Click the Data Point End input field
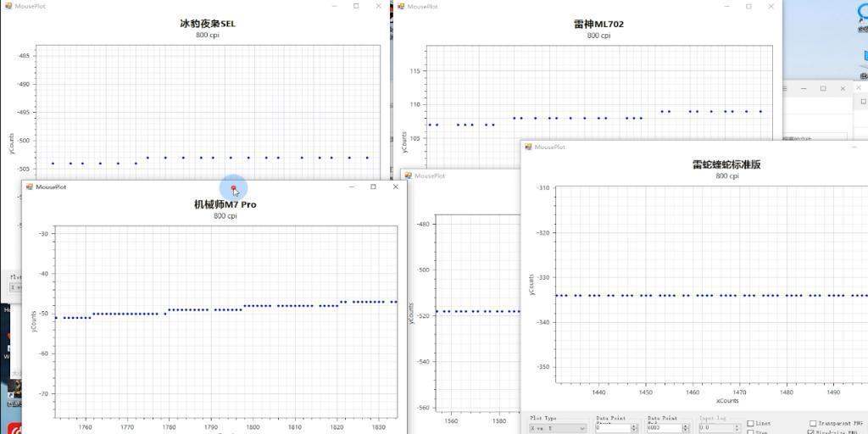Image resolution: width=868 pixels, height=434 pixels. pyautogui.click(x=662, y=429)
